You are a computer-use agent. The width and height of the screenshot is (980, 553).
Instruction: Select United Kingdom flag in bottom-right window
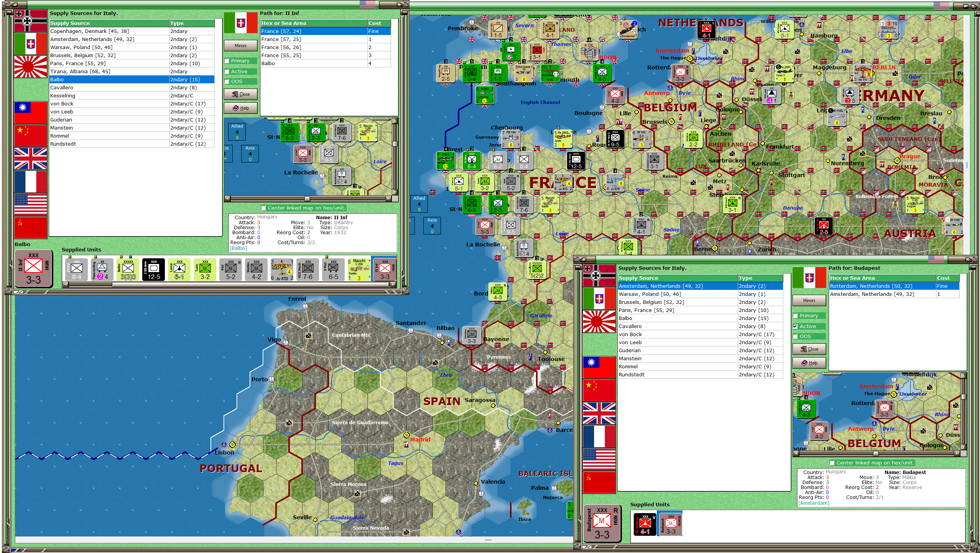click(x=599, y=414)
